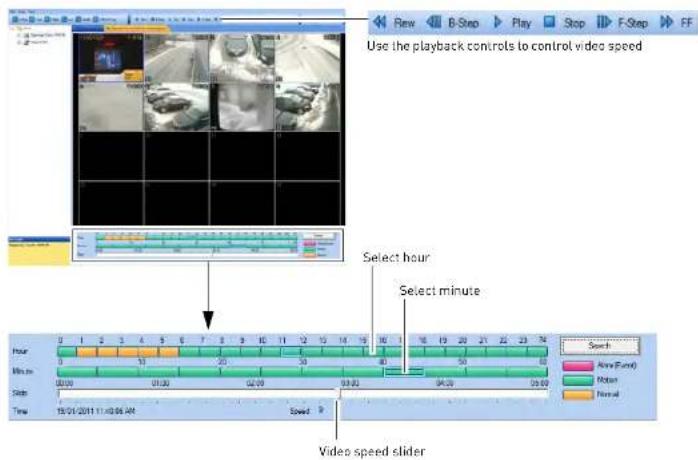
Task: Select camera 3 pane showing vehicles from above
Action: click(242, 58)
